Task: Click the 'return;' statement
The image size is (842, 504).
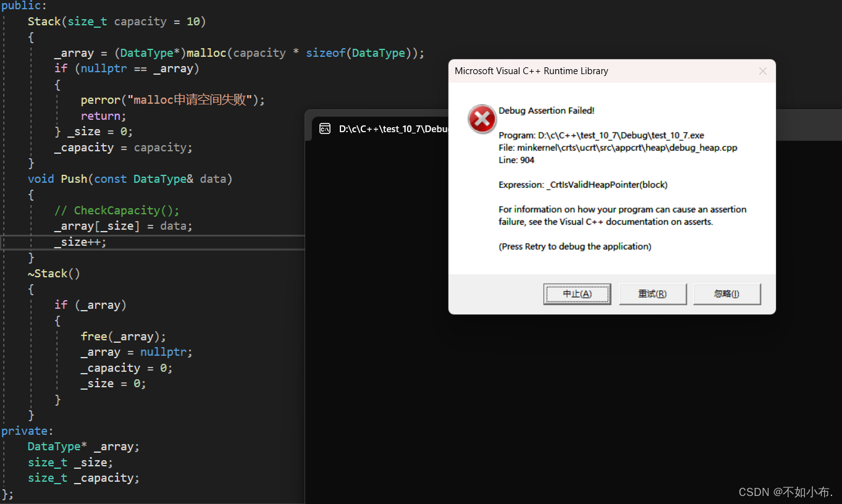Action: pos(103,116)
